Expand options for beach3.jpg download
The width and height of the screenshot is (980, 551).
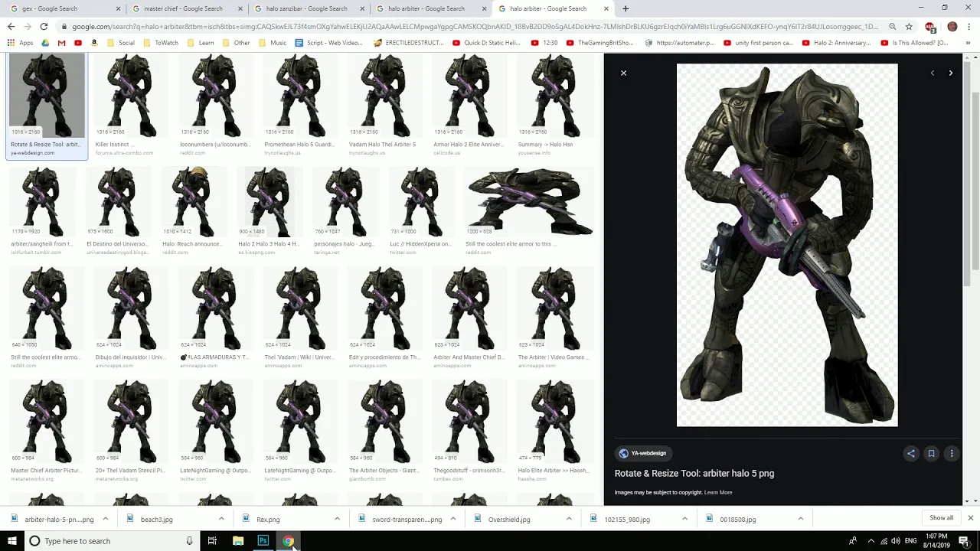pyautogui.click(x=221, y=519)
